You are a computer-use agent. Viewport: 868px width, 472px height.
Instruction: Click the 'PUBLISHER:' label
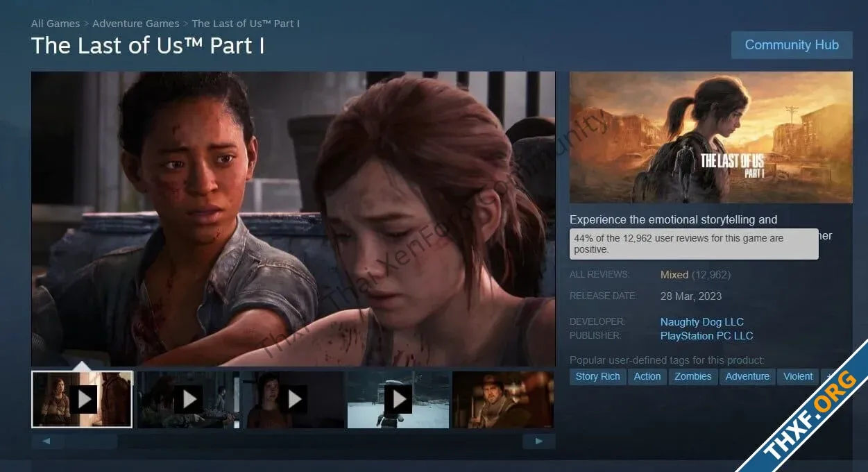point(595,336)
